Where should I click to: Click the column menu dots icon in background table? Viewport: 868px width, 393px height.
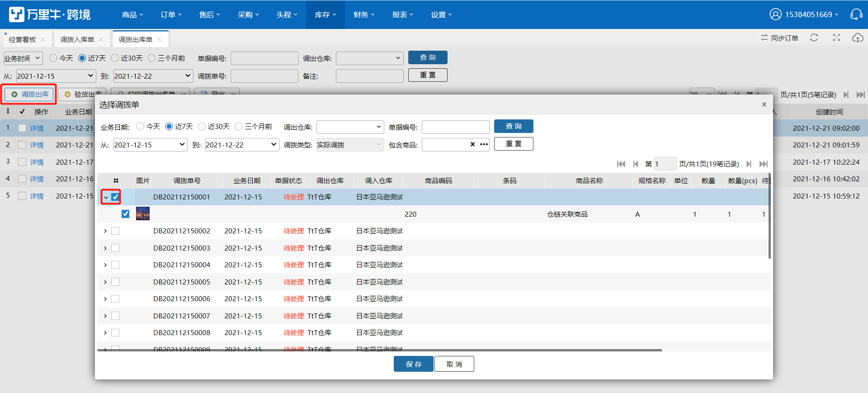click(8, 111)
